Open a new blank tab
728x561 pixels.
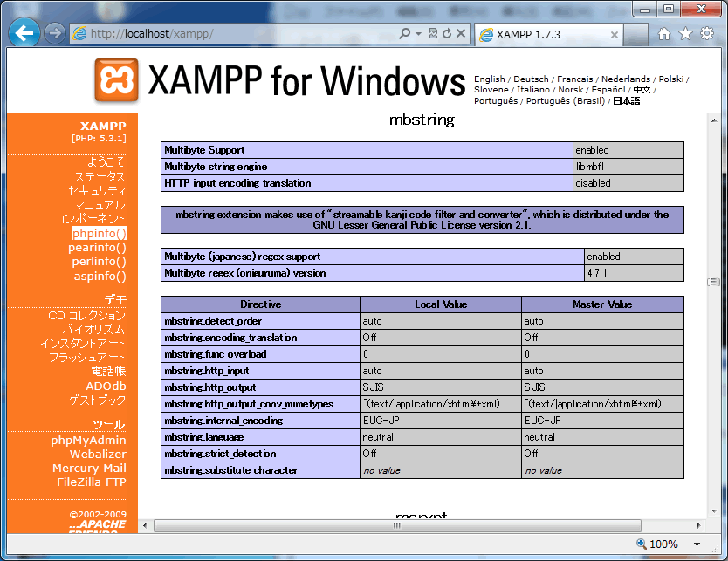tap(636, 35)
